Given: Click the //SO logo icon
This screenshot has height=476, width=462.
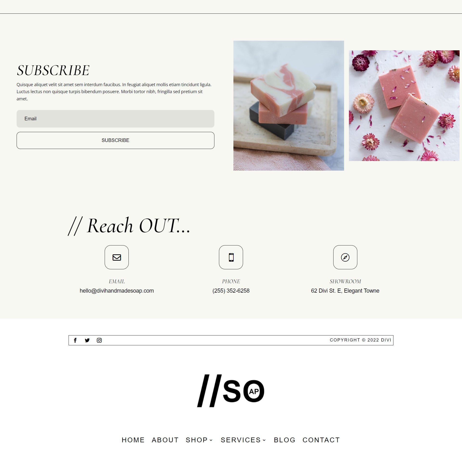Looking at the screenshot, I should pos(231,391).
